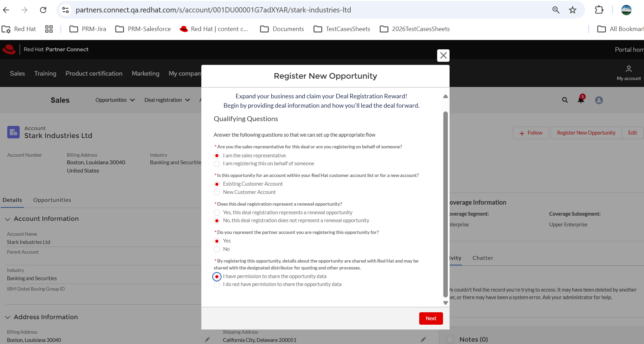This screenshot has height=344, width=644.
Task: Switch to the Chatter tab
Action: click(x=483, y=258)
